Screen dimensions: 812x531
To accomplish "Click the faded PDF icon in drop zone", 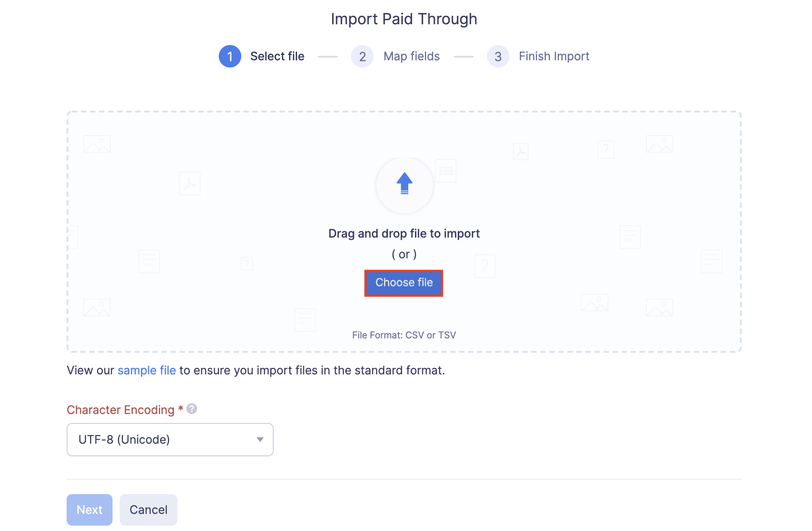I will (x=189, y=183).
